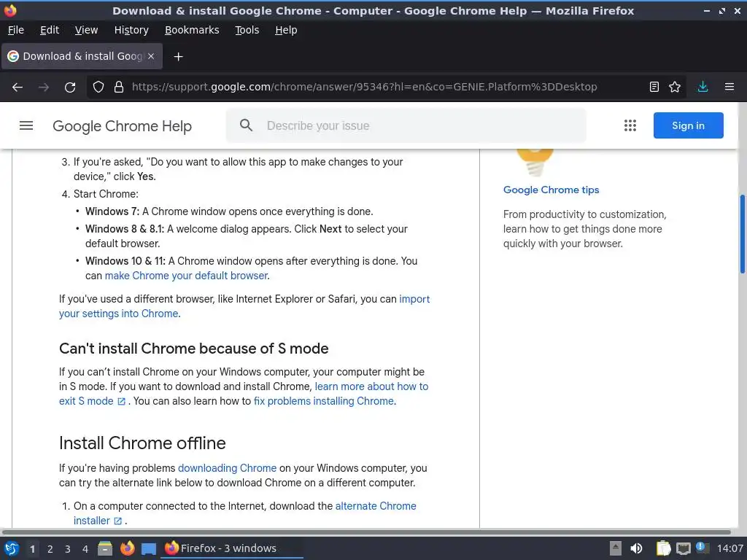This screenshot has height=560, width=747.
Task: Click the horizontal scrollbar at page bottom
Action: click(366, 532)
